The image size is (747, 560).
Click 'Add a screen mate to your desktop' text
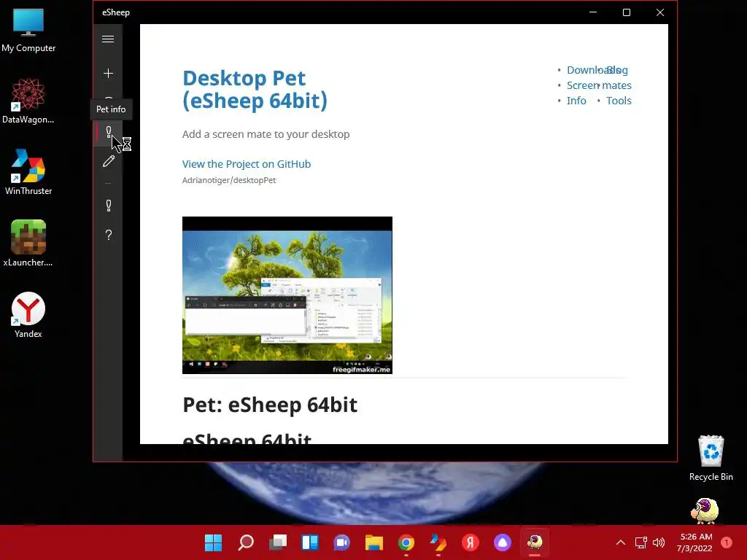[x=266, y=134]
